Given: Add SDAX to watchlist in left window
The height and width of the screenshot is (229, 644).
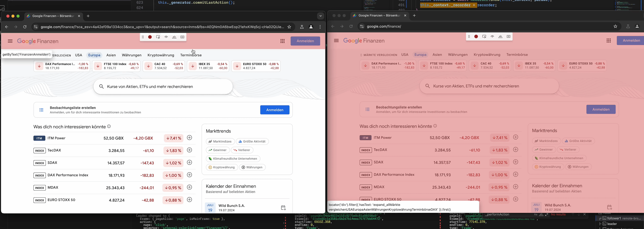Looking at the screenshot, I should pos(189,162).
